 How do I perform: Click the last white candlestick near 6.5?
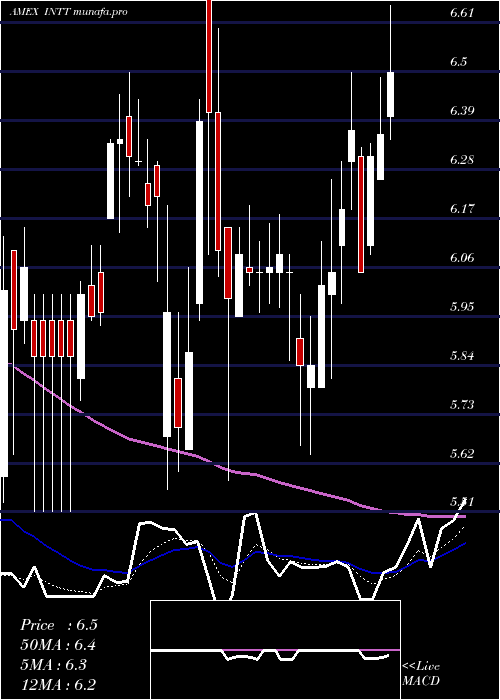[x=391, y=94]
